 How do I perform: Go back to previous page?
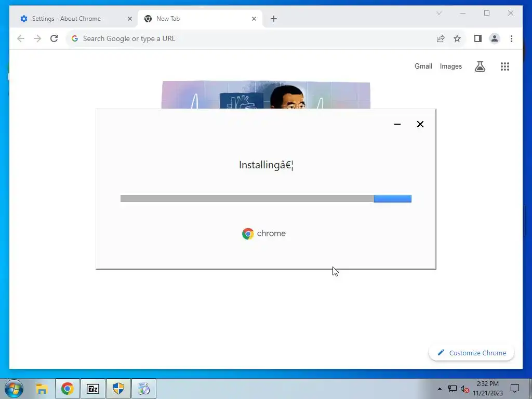21,38
